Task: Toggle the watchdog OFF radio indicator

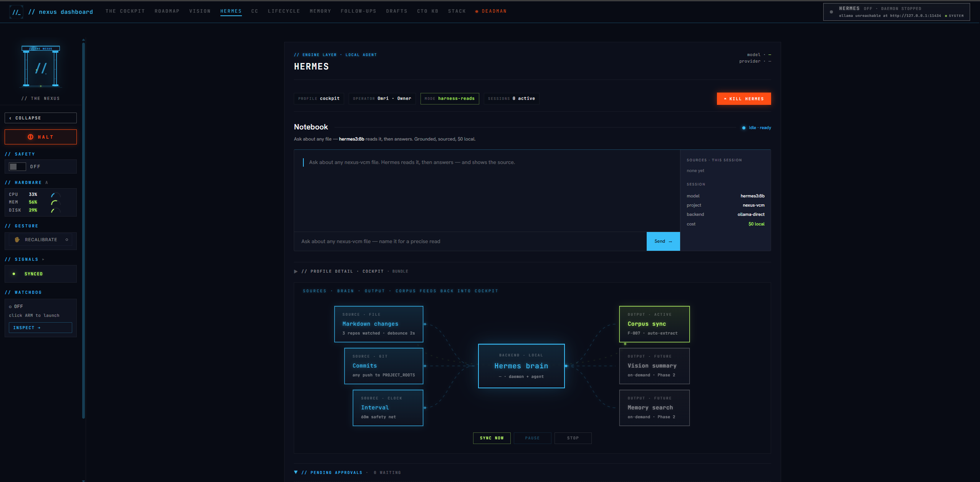Action: [x=10, y=307]
